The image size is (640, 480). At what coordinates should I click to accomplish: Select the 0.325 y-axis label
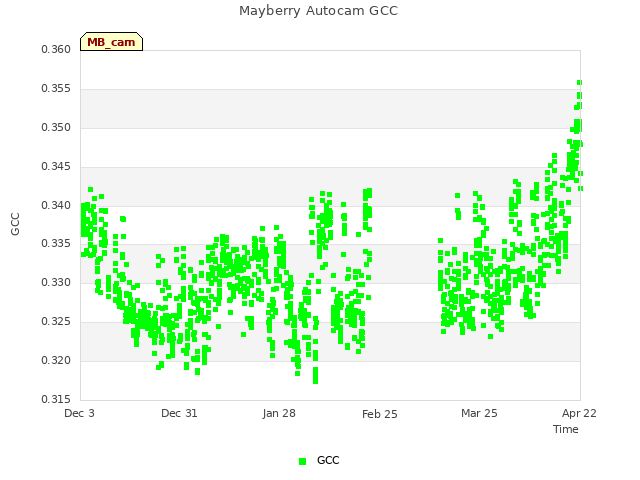point(56,322)
